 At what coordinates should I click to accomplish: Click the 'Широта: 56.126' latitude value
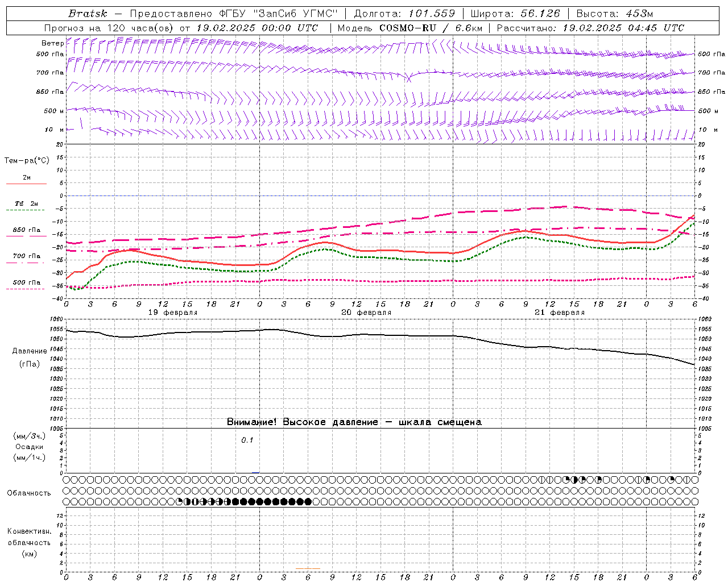pyautogui.click(x=515, y=14)
